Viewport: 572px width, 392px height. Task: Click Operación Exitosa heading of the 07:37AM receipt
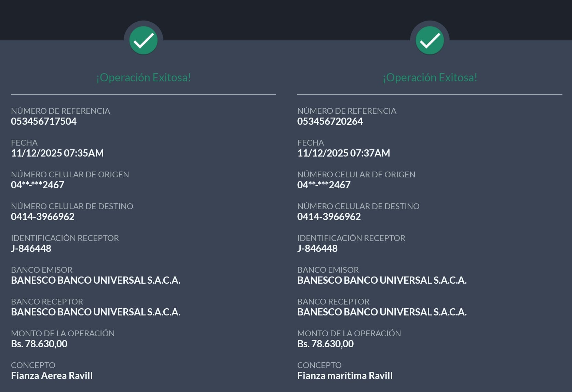pyautogui.click(x=430, y=78)
